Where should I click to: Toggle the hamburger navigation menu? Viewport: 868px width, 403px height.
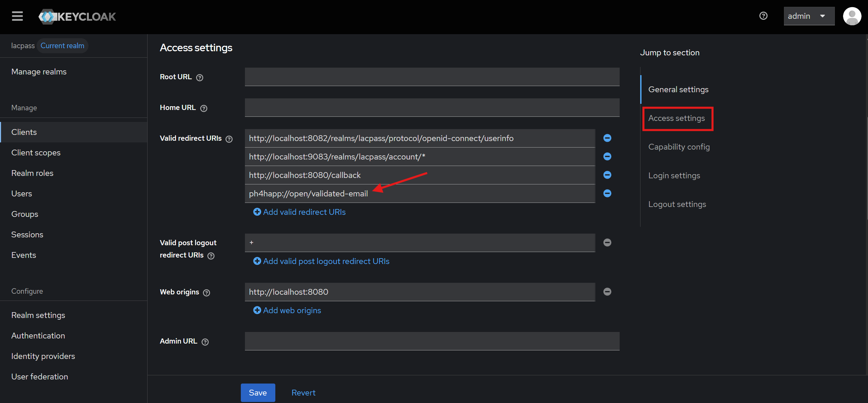[x=17, y=16]
